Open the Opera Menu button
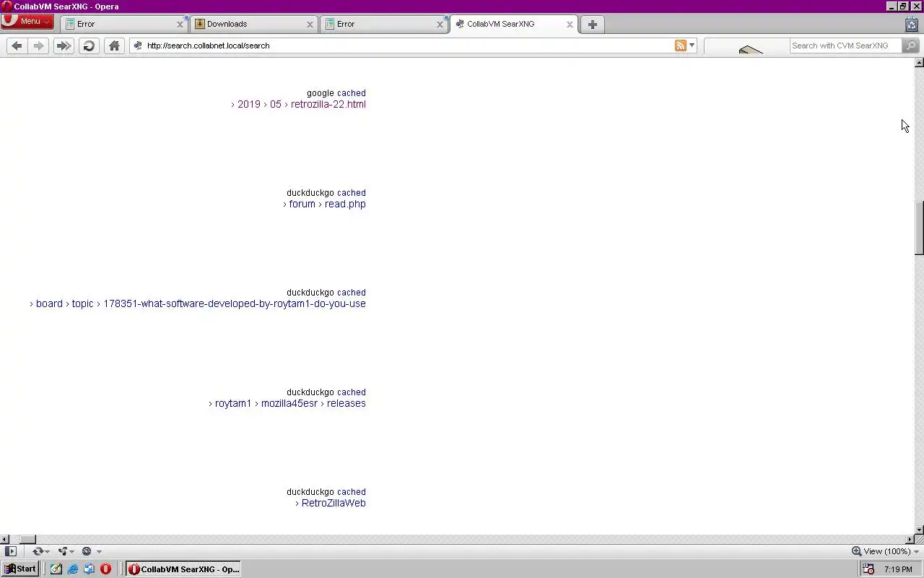This screenshot has height=578, width=924. pyautogui.click(x=27, y=22)
